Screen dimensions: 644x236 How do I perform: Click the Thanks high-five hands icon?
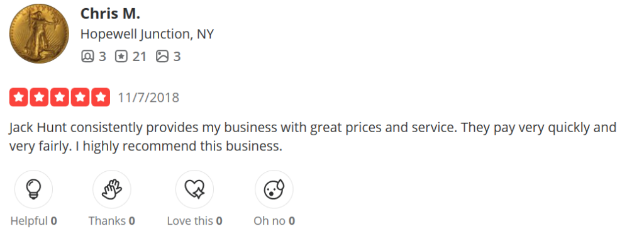(112, 189)
